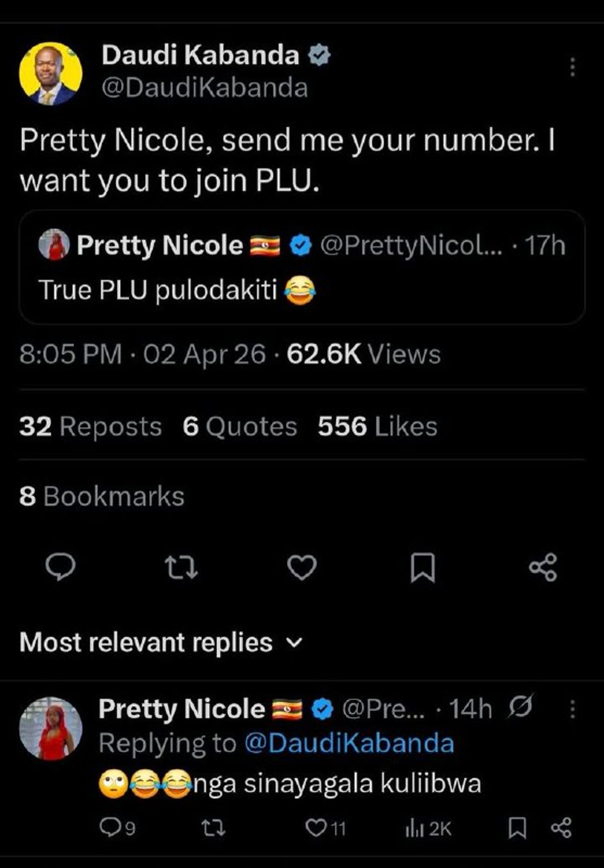Comment on Pretty Nicole's reply
604x868 pixels.
(x=110, y=828)
